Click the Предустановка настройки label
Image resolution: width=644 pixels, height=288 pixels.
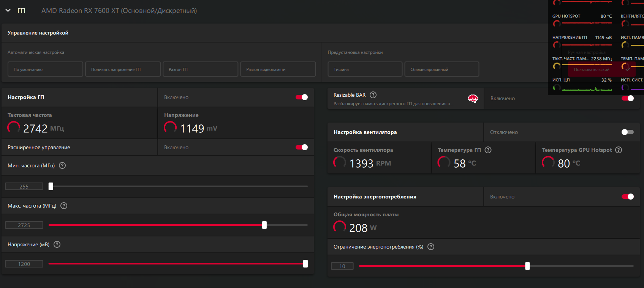[x=355, y=52]
